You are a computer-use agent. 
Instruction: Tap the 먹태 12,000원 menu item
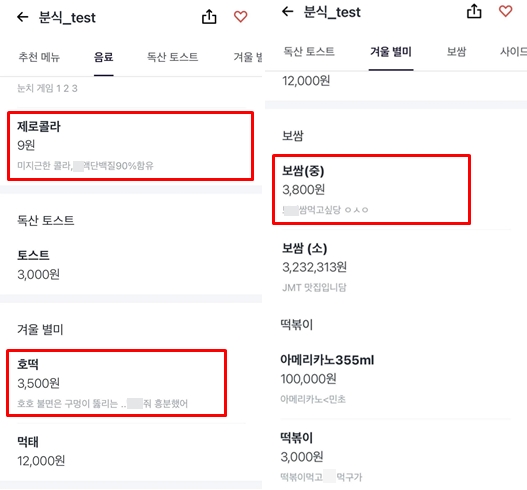click(130, 451)
